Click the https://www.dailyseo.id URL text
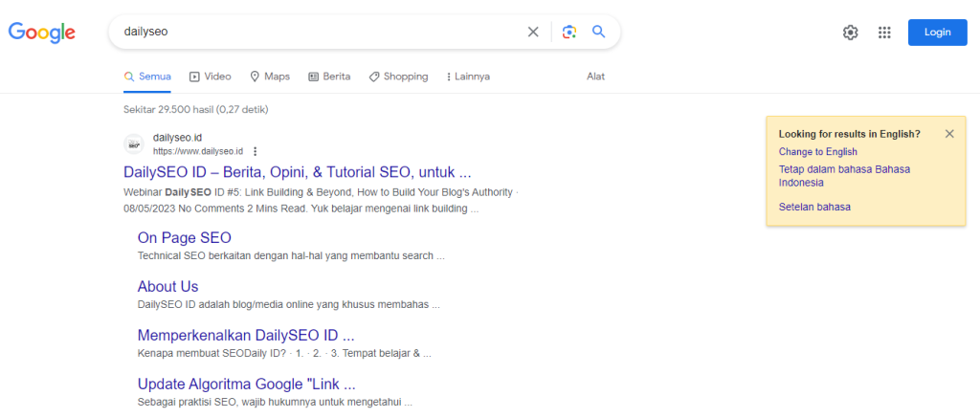 click(x=198, y=151)
